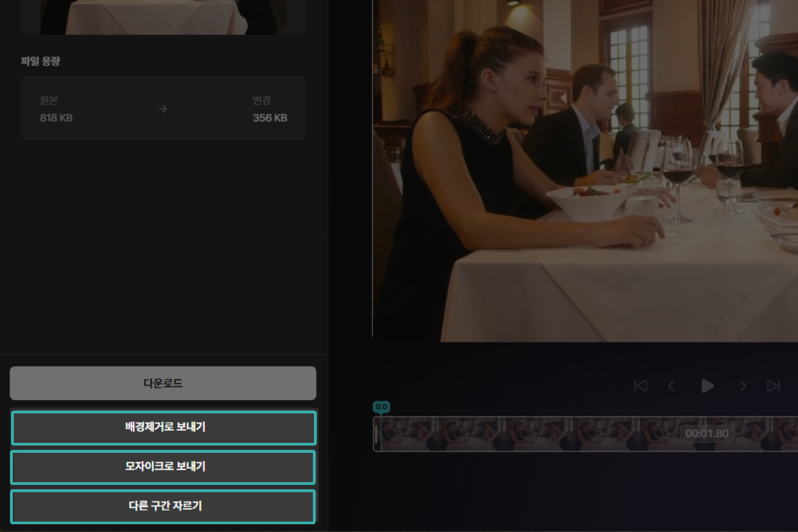This screenshot has height=532, width=798.
Task: Step back one frame with left chevron
Action: (x=671, y=386)
